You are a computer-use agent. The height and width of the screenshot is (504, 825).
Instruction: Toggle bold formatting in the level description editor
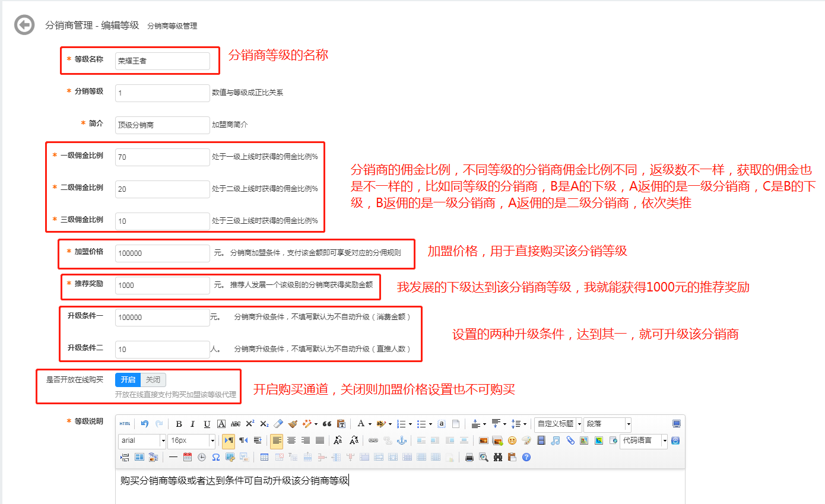coord(179,423)
